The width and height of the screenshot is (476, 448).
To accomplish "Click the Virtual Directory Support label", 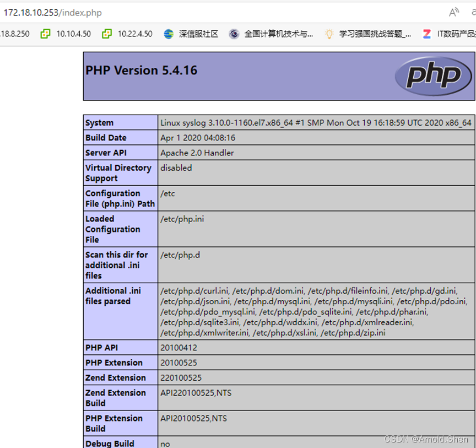I will pyautogui.click(x=118, y=173).
